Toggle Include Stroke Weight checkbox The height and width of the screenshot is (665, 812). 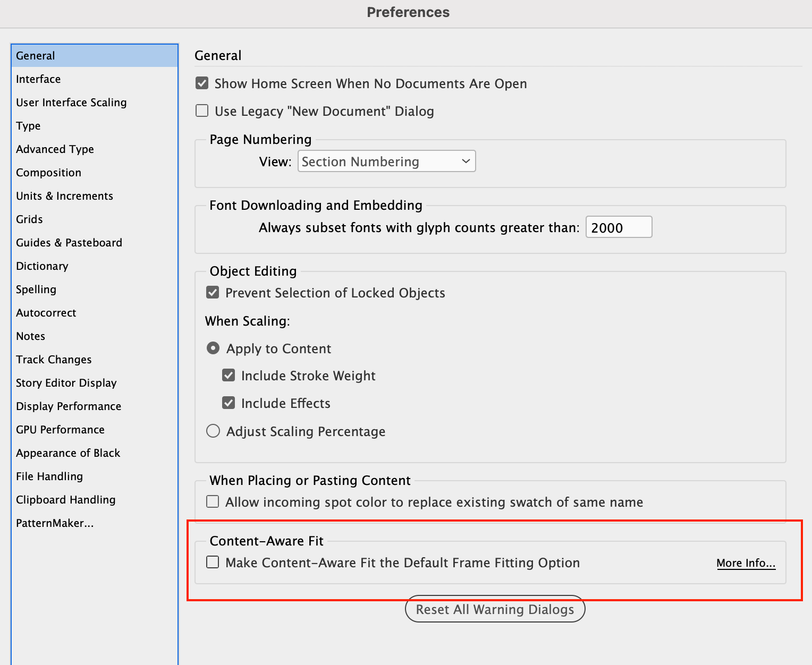click(229, 376)
